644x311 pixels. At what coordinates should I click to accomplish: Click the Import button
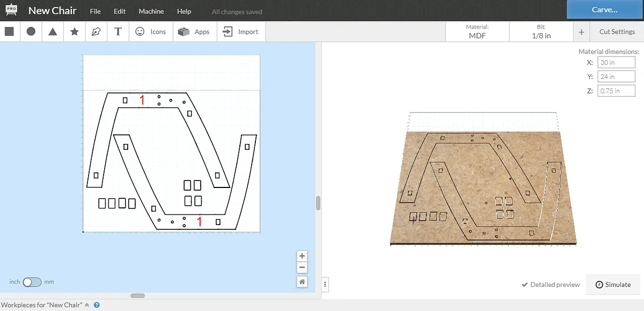click(x=241, y=32)
